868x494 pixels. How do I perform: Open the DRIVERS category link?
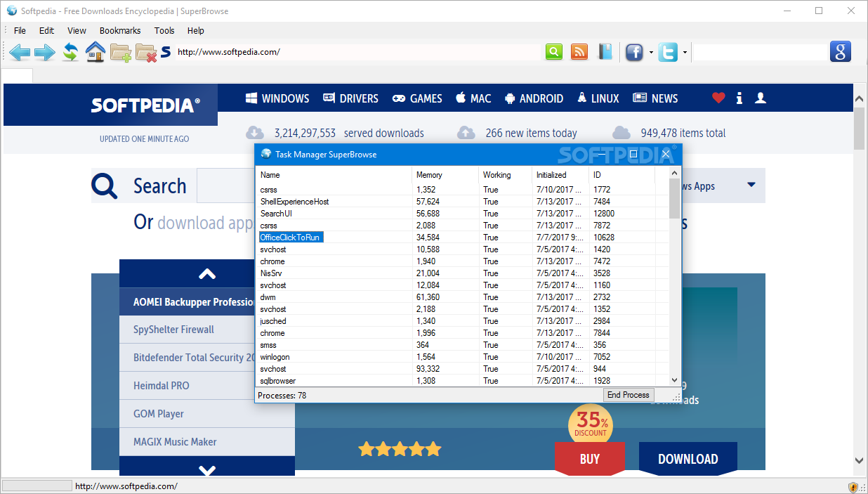click(x=350, y=98)
